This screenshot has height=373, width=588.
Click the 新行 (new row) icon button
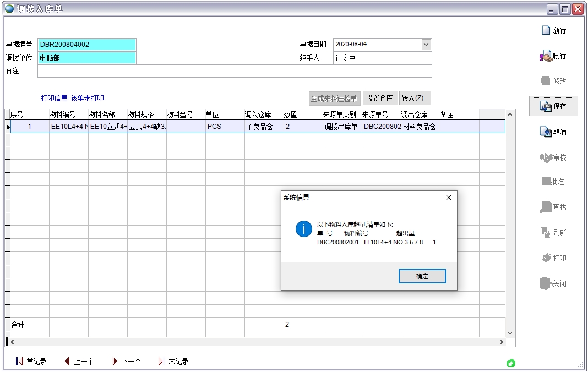(553, 31)
